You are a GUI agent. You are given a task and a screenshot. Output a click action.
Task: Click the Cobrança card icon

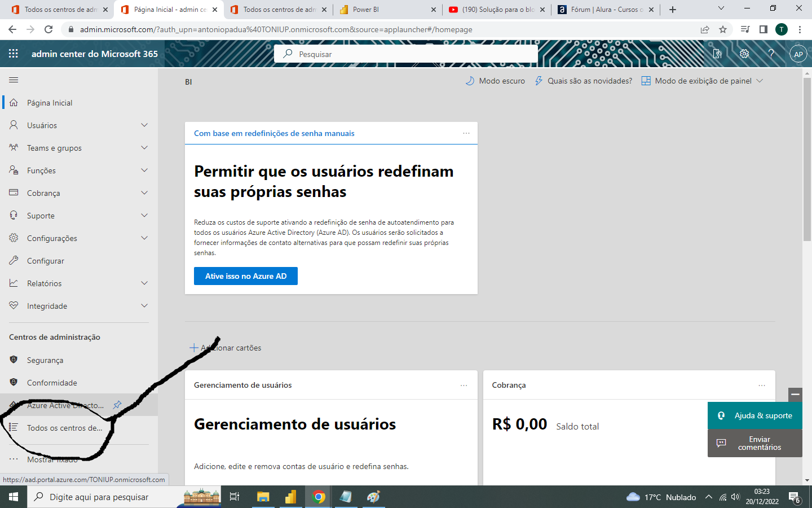point(14,193)
